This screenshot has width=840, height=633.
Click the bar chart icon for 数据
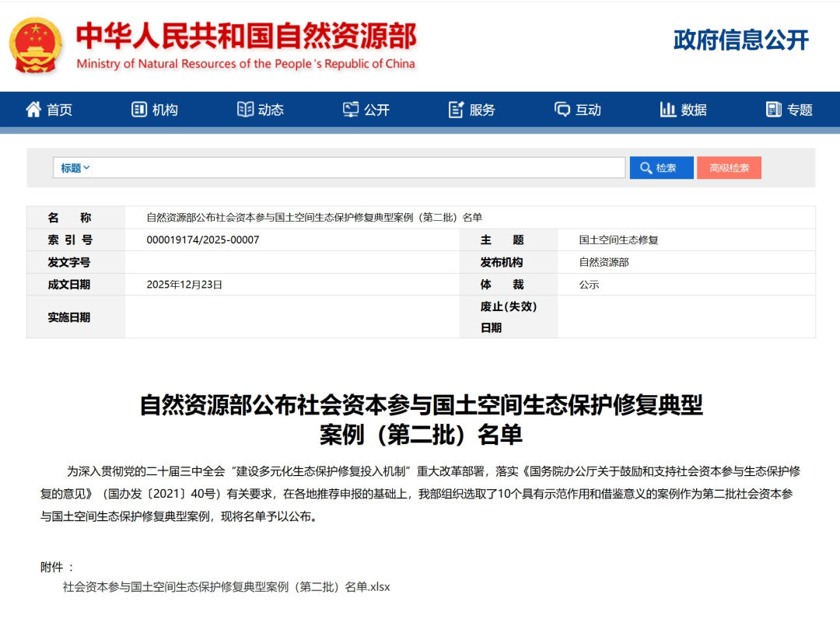coord(668,110)
